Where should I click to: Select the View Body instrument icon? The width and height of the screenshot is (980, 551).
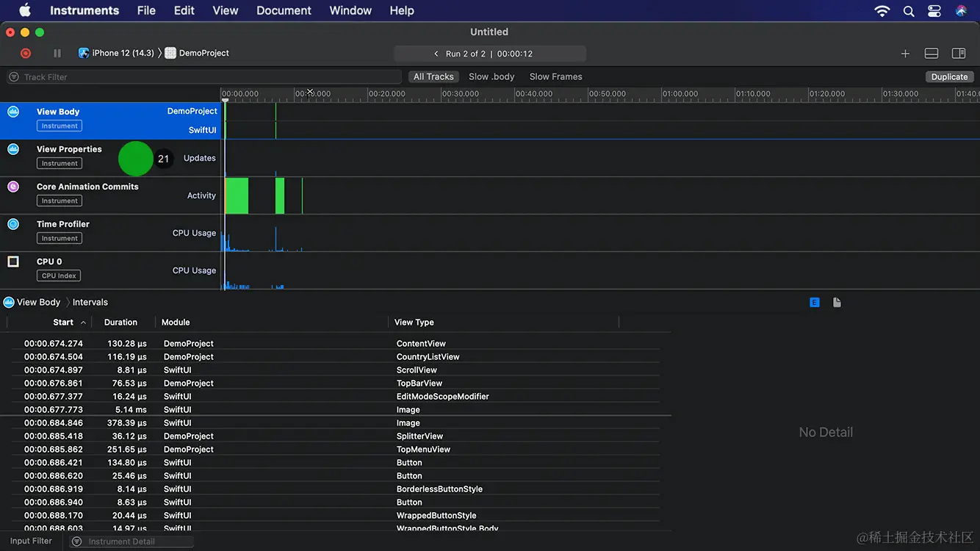point(13,112)
